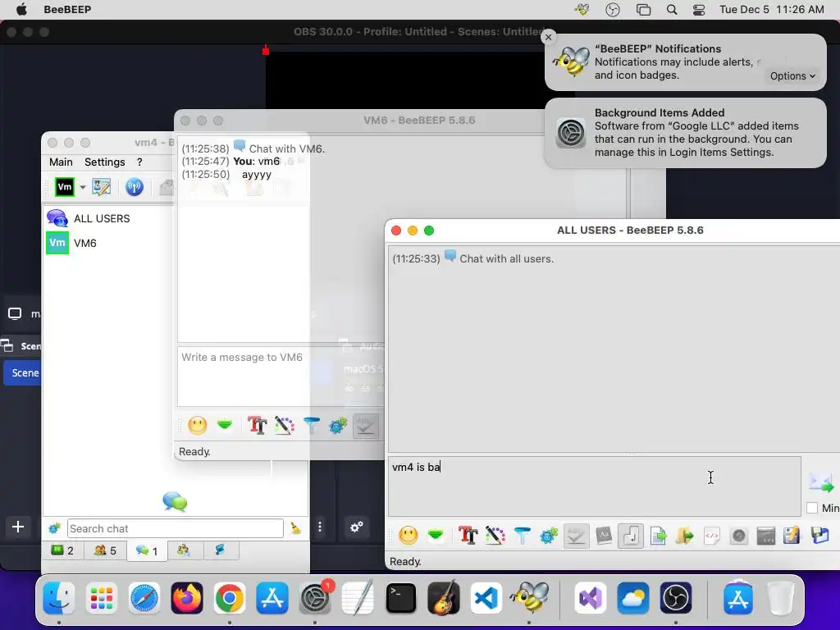The height and width of the screenshot is (630, 840).
Task: Open the ? help menu in vm4 window
Action: point(139,162)
